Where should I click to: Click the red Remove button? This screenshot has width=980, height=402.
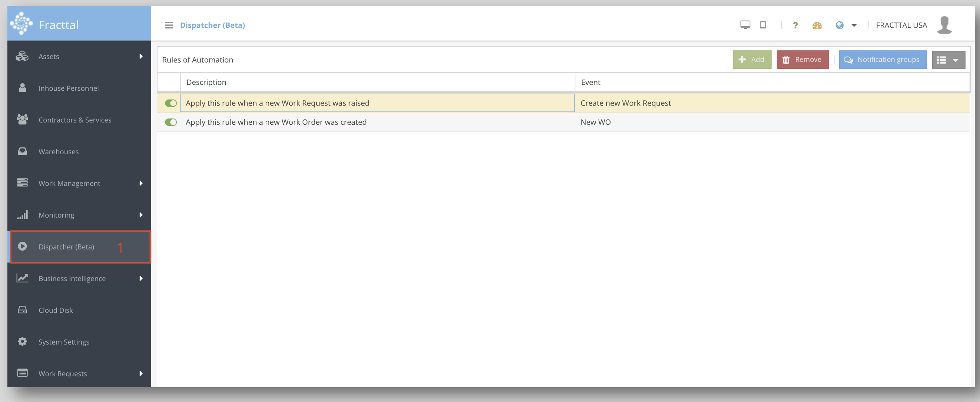coord(802,60)
